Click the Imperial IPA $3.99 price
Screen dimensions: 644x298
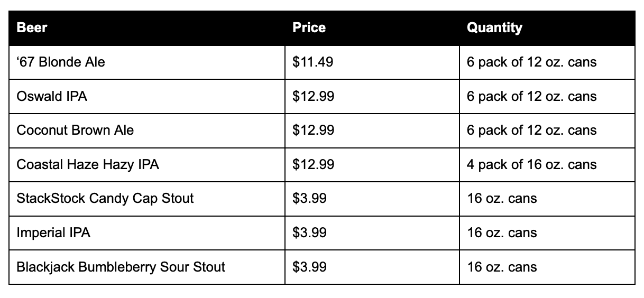(372, 232)
